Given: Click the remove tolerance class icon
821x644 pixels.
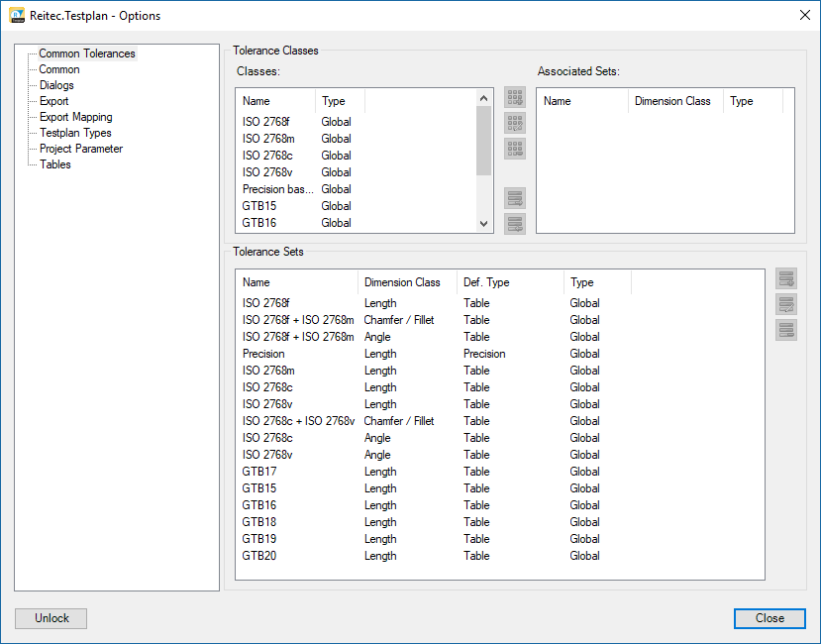Looking at the screenshot, I should pyautogui.click(x=515, y=150).
